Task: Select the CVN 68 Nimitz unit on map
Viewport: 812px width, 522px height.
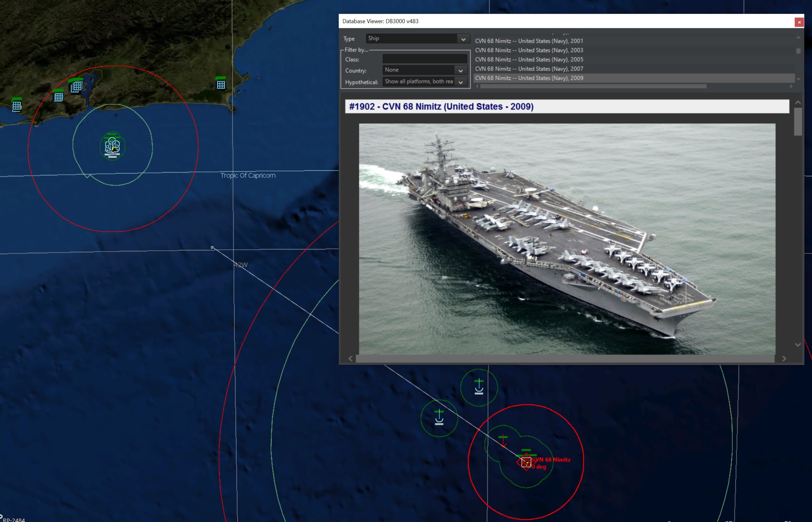Action: click(x=526, y=462)
